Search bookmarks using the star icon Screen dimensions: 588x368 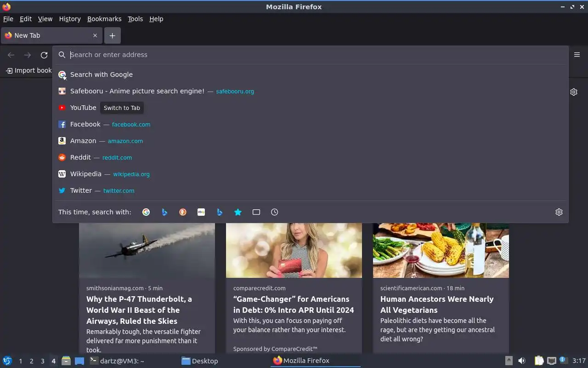238,212
